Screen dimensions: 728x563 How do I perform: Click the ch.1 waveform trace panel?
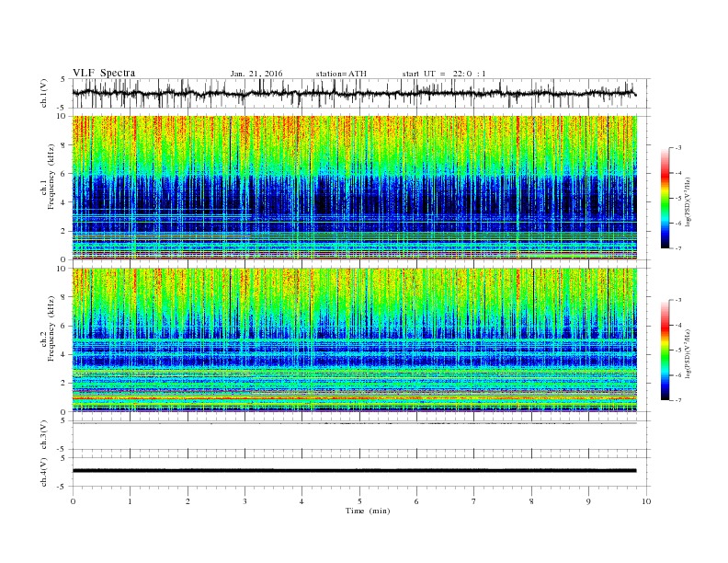[360, 93]
